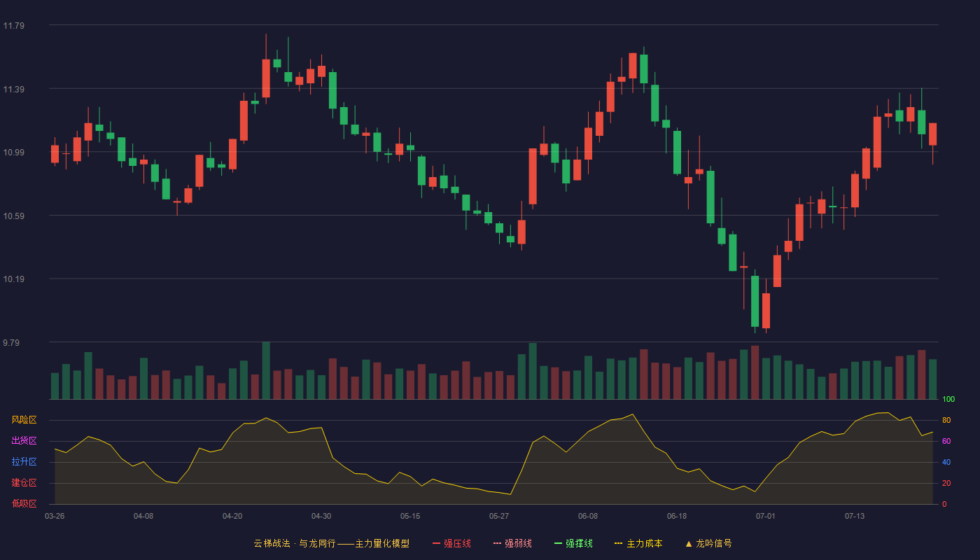This screenshot has width=980, height=560.
Task: Click the 06-08 date axis marker
Action: coord(588,516)
